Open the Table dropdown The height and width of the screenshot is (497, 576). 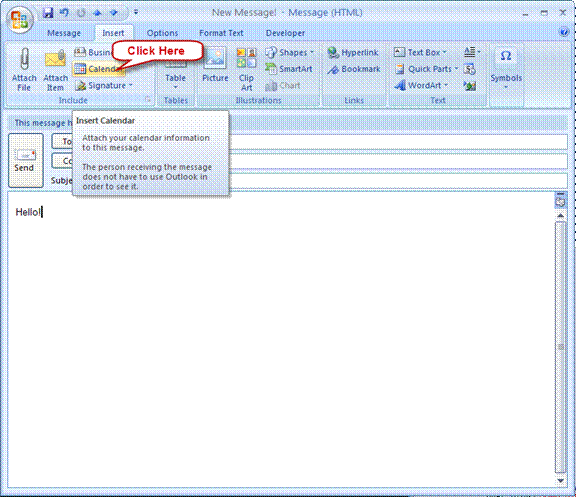(x=175, y=78)
